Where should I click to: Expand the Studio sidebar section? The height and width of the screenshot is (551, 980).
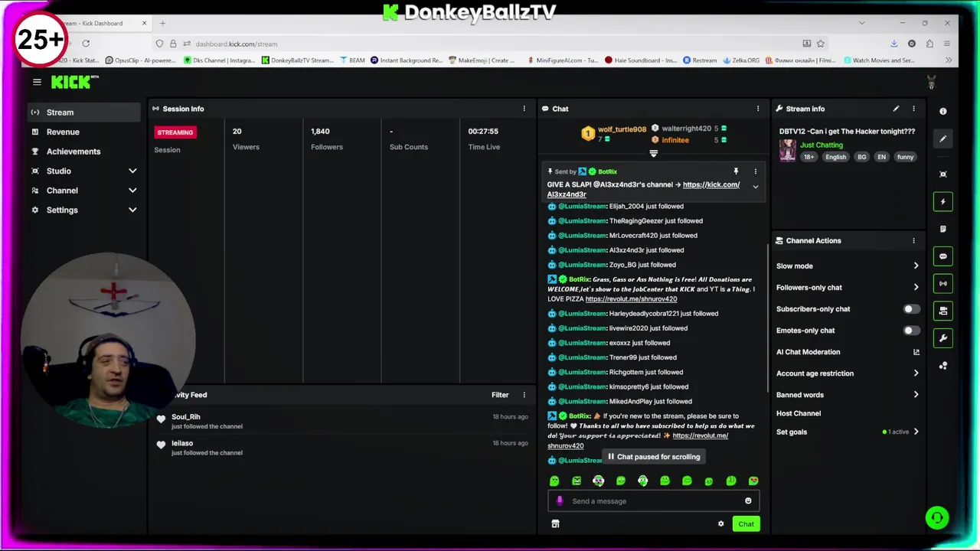[132, 171]
